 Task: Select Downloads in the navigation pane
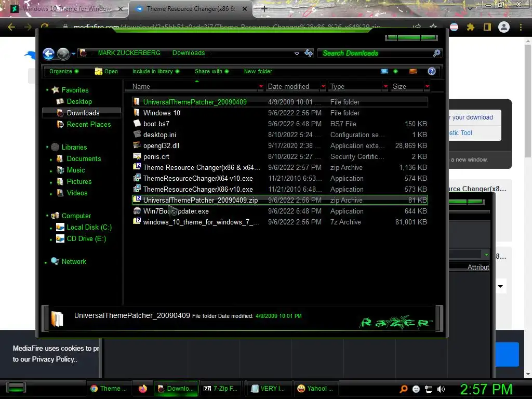pos(82,113)
